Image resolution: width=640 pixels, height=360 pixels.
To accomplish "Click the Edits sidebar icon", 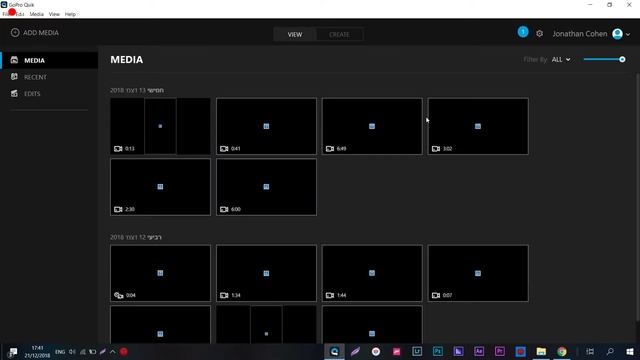I will pyautogui.click(x=14, y=93).
